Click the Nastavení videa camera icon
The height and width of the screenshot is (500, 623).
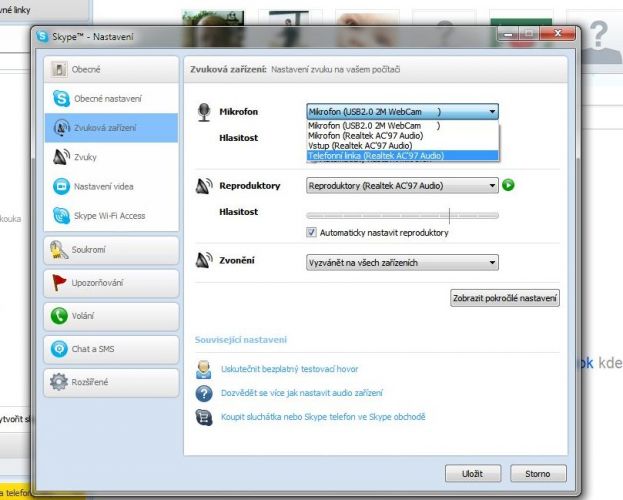click(x=61, y=186)
